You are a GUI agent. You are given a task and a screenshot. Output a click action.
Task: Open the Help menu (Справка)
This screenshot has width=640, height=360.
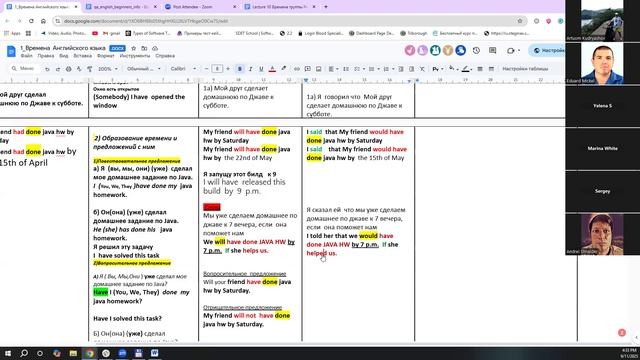click(x=165, y=56)
